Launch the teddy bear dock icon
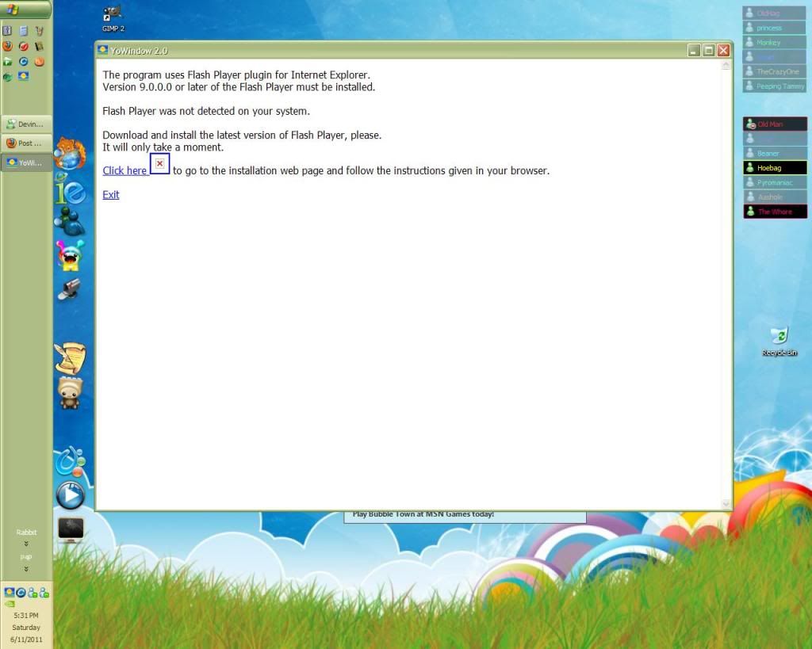Screen dimensions: 812x649 pyautogui.click(x=70, y=393)
